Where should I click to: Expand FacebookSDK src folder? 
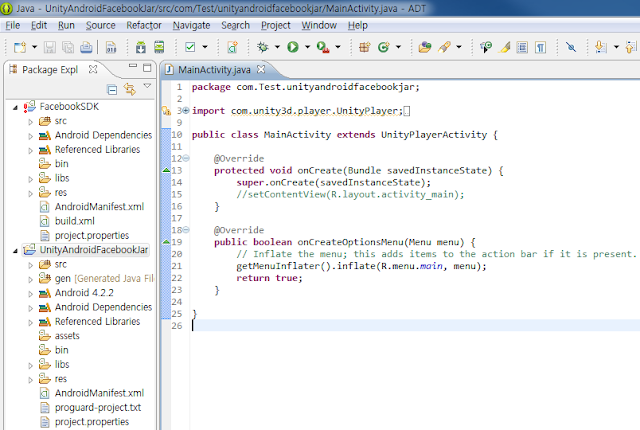point(30,122)
